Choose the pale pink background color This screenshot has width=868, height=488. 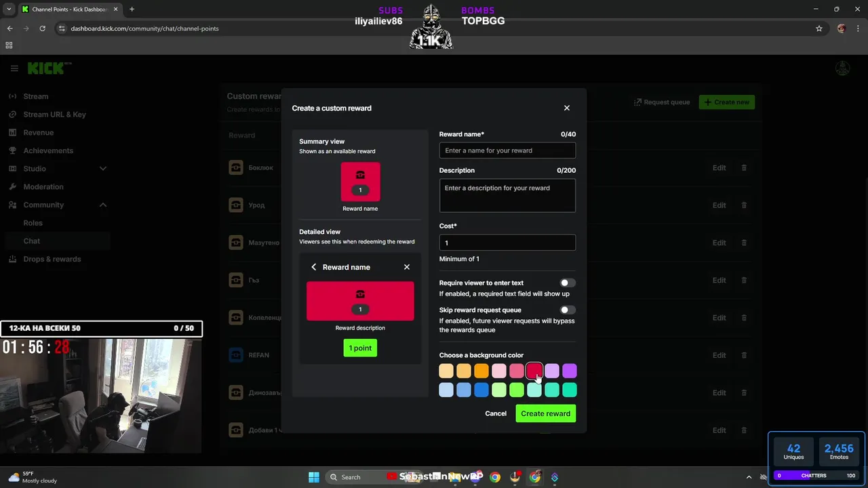[499, 371]
